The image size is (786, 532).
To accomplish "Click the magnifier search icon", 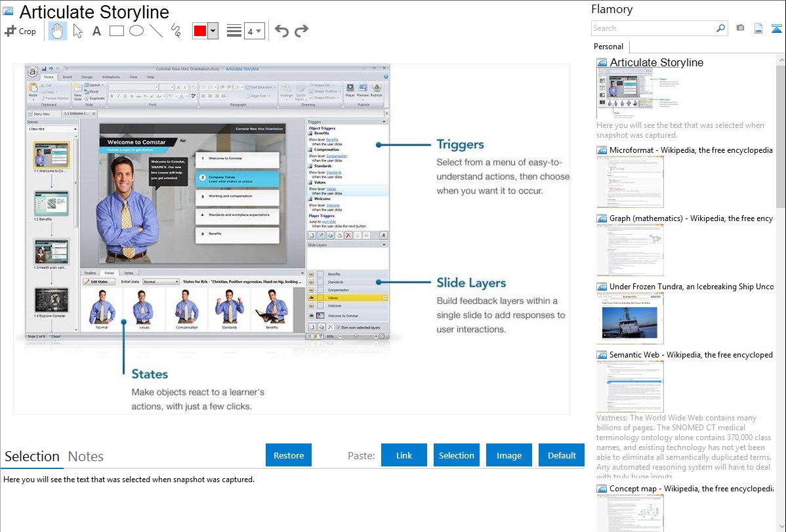I will (720, 28).
